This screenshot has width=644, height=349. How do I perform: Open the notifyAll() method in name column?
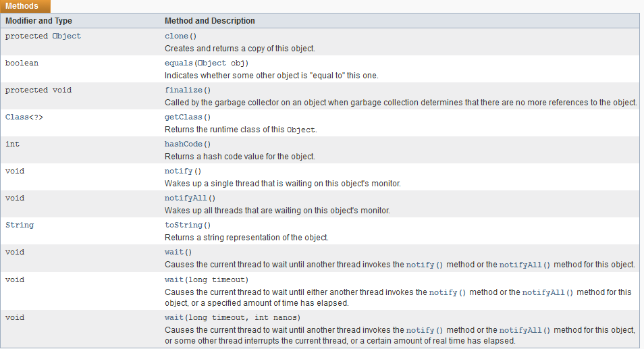tap(186, 198)
